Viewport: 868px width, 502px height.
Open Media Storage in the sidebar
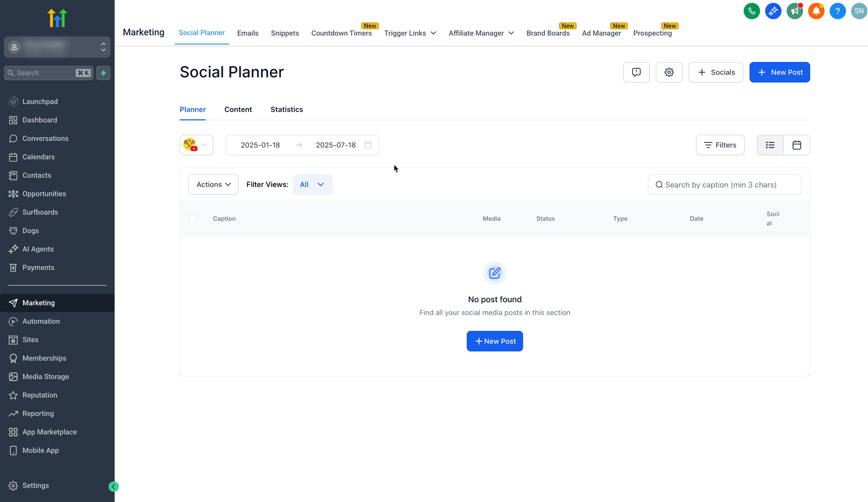(57, 376)
